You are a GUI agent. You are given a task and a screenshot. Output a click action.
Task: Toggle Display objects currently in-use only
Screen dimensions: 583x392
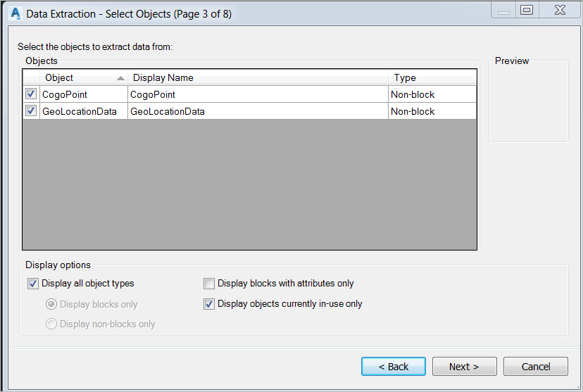pyautogui.click(x=209, y=304)
